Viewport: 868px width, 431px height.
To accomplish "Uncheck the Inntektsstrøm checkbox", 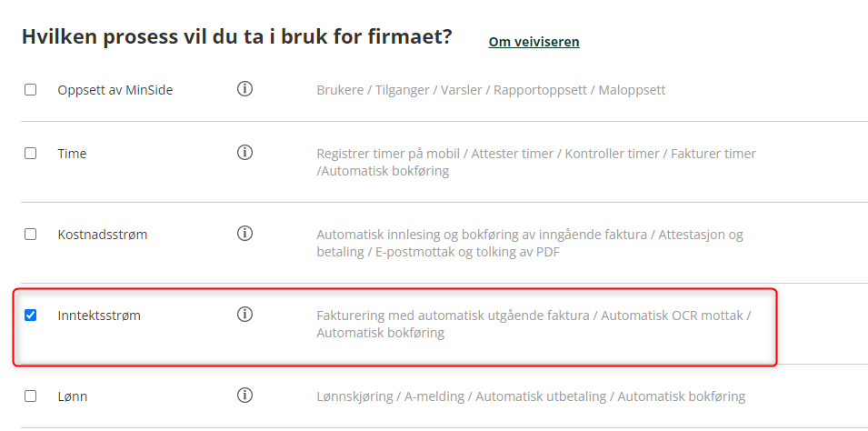I will (x=30, y=316).
